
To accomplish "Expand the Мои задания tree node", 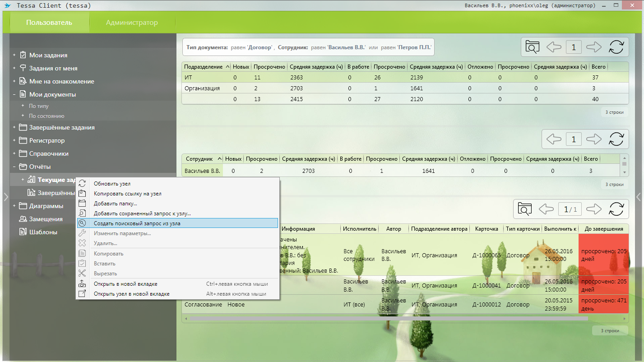I will point(14,55).
